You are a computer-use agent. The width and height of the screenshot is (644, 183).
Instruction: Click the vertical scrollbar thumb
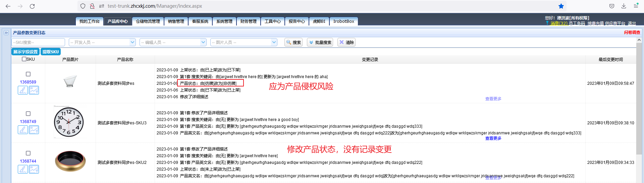[x=639, y=99]
